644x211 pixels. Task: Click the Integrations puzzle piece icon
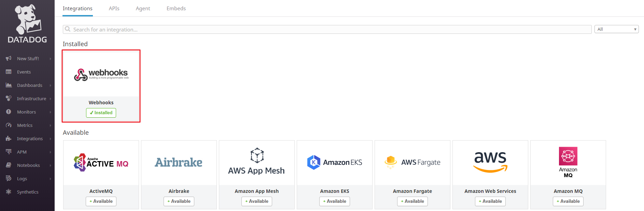[9, 139]
